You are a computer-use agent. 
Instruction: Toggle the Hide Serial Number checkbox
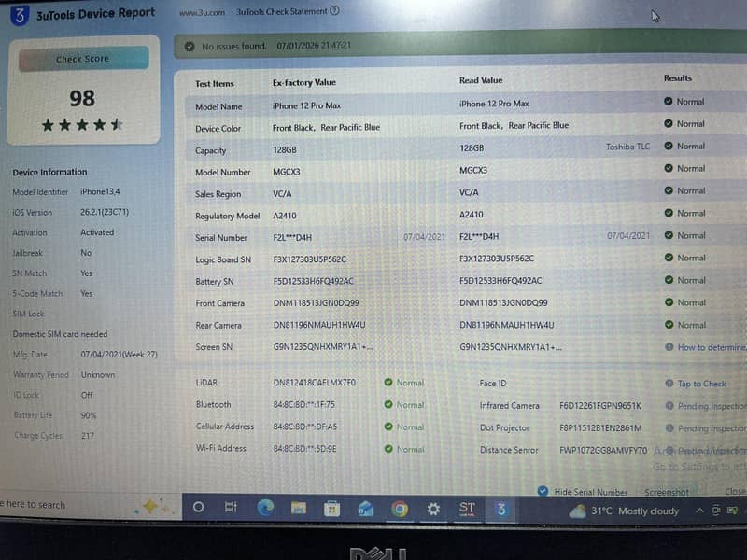click(543, 491)
